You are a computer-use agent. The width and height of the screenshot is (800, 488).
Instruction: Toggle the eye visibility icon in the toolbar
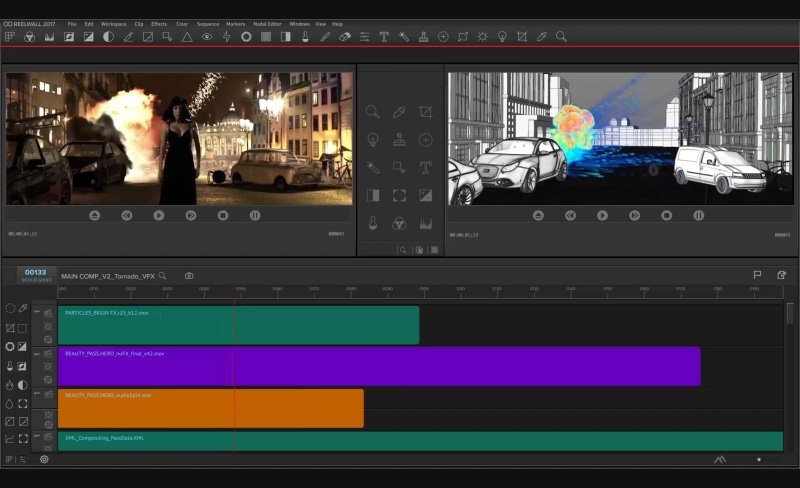pyautogui.click(x=207, y=37)
